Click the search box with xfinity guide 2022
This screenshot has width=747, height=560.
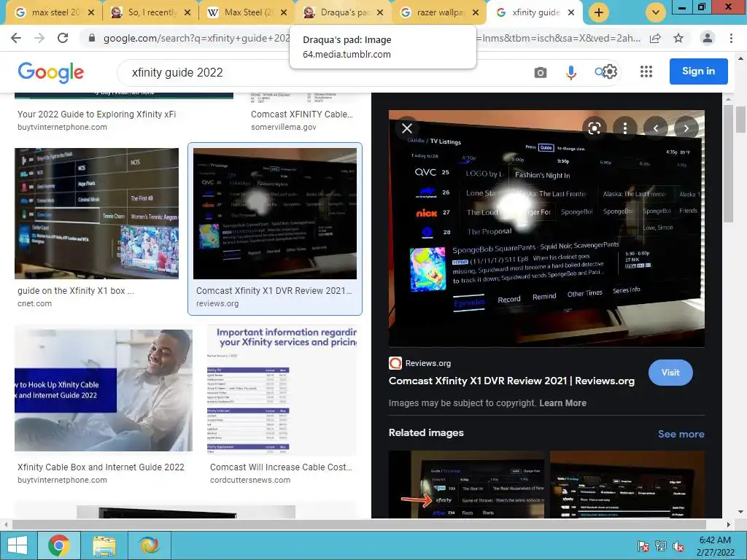(324, 72)
